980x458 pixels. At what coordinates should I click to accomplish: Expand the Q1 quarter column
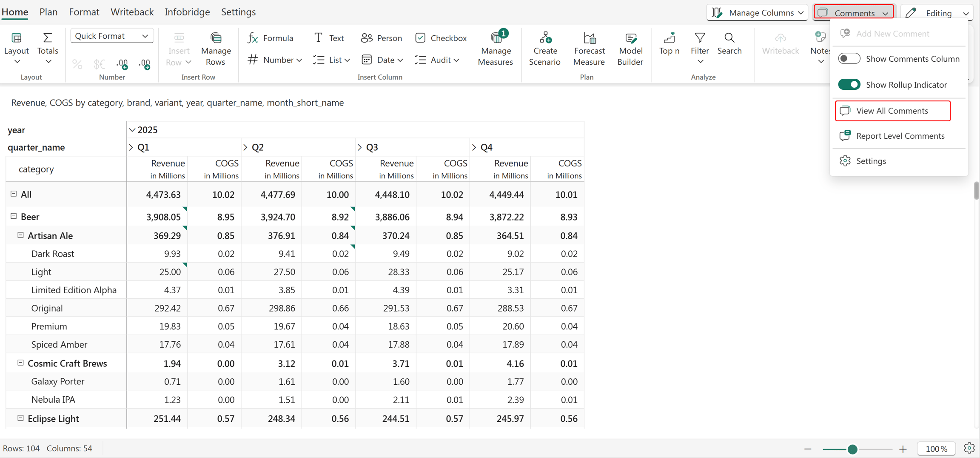(131, 147)
